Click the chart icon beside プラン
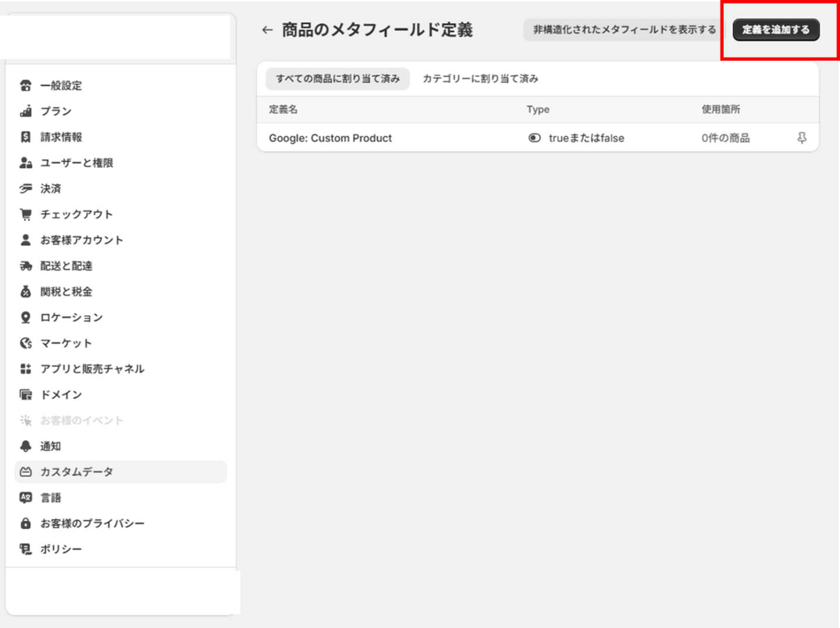The image size is (840, 628). 26,111
